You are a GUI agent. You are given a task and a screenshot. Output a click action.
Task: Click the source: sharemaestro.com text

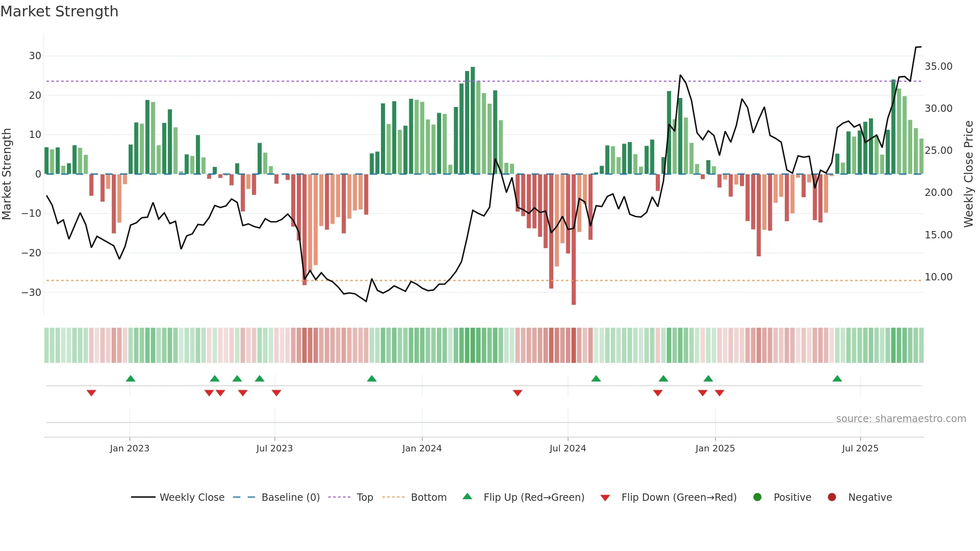[901, 418]
